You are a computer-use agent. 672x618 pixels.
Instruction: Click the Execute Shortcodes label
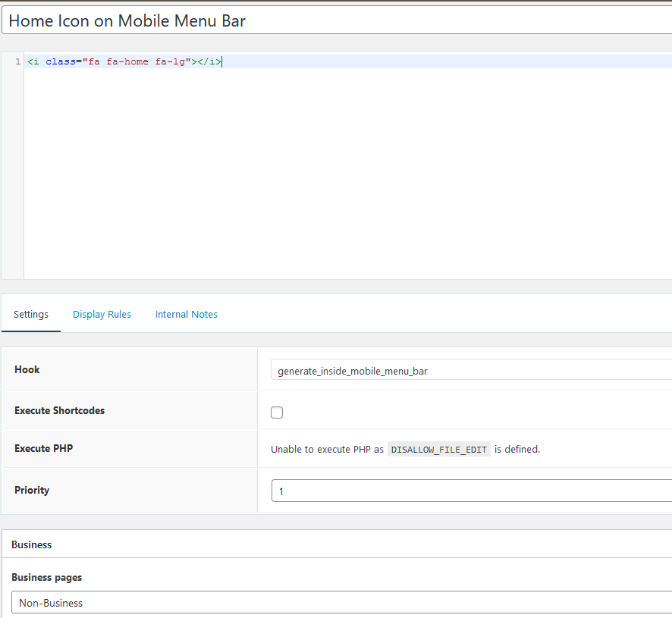pyautogui.click(x=60, y=410)
